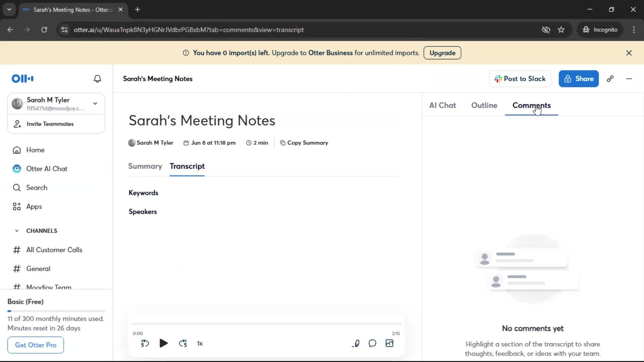
Task: Open a new browser tab
Action: coord(138,10)
